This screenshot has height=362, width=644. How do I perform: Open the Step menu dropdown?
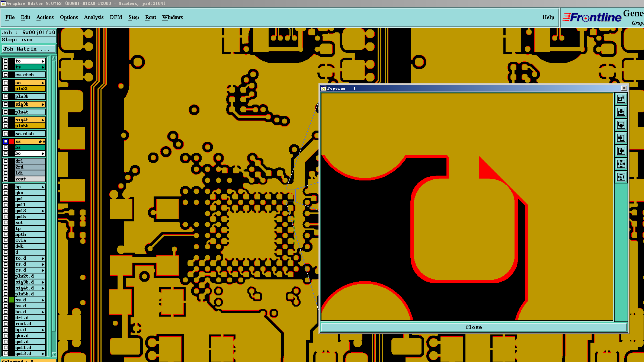pos(134,17)
